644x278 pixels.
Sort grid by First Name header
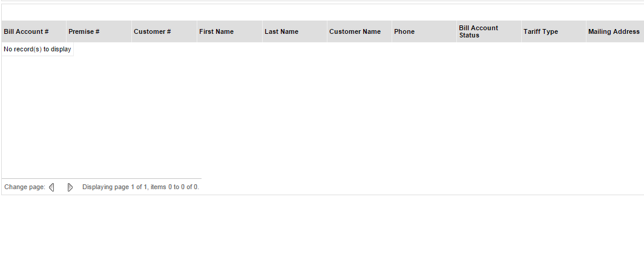click(216, 31)
